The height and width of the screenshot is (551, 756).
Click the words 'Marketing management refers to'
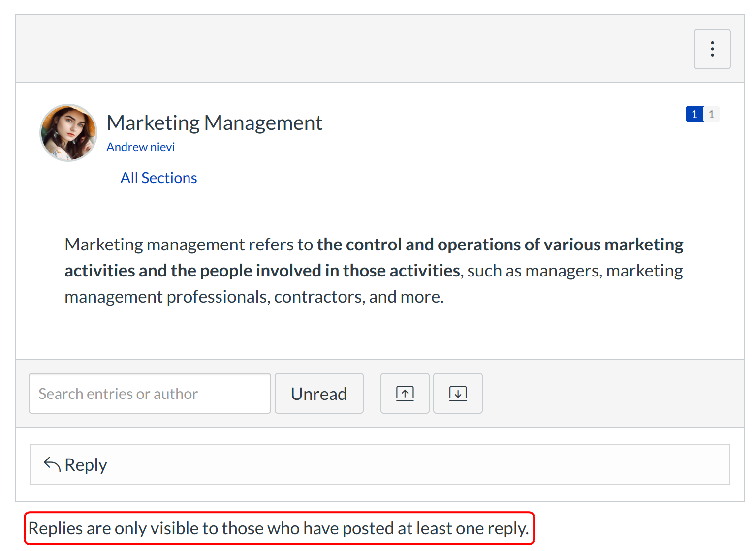(189, 245)
